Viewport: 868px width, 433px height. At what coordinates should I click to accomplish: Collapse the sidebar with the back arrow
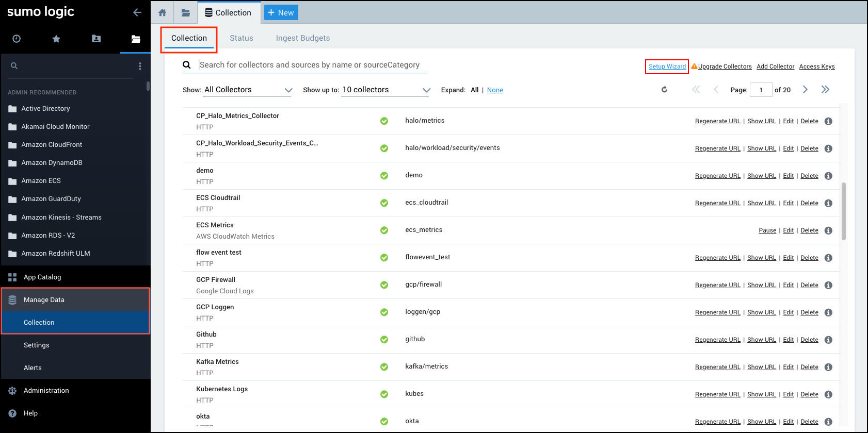[x=137, y=12]
